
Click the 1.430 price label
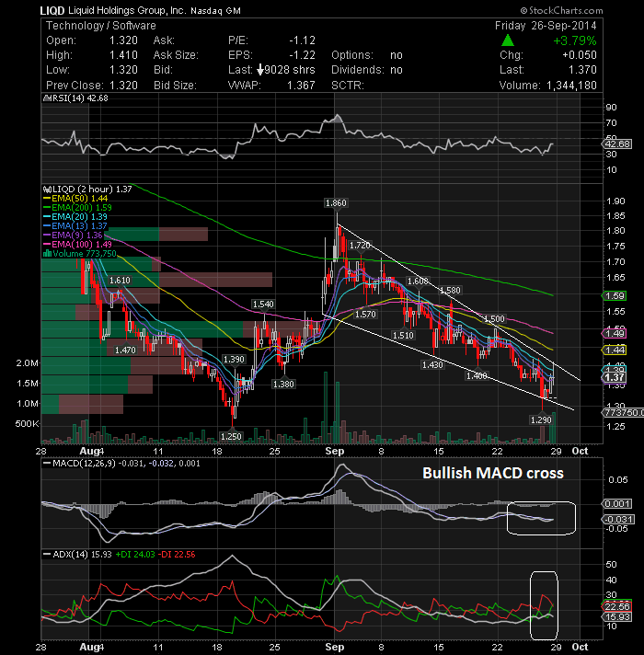[x=432, y=365]
